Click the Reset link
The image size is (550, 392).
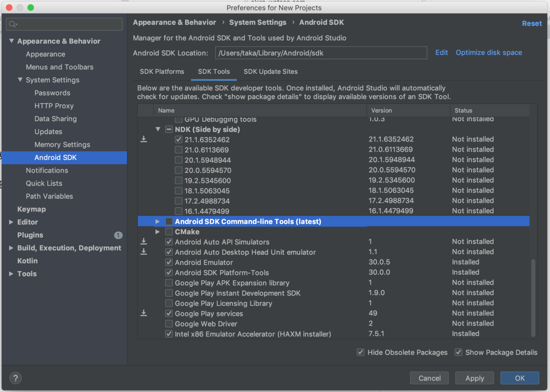point(532,23)
